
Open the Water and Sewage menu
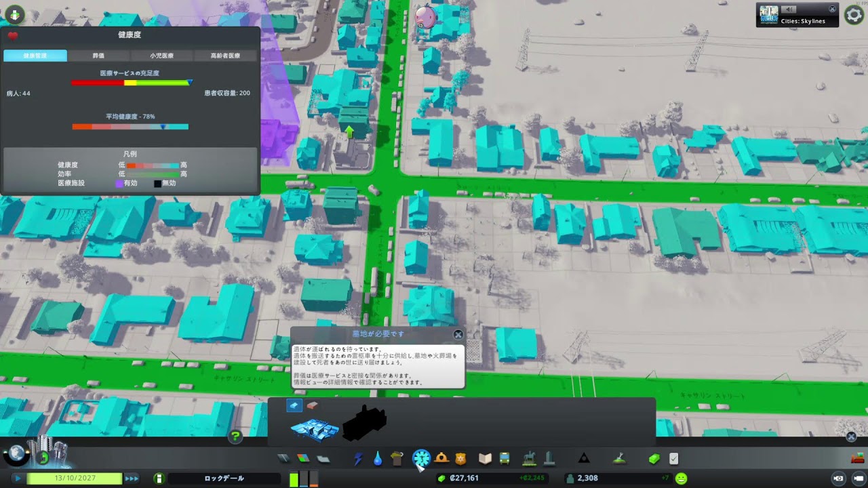[x=378, y=459]
